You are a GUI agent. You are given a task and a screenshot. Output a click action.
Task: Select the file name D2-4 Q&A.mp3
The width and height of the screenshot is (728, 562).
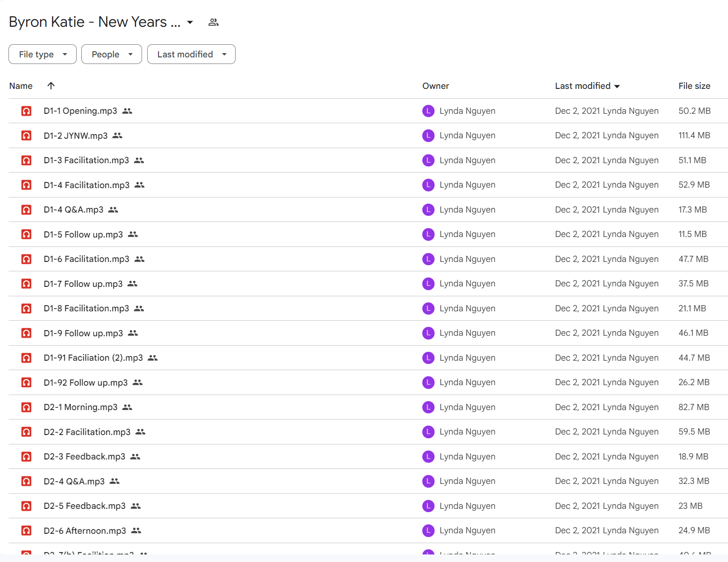[x=74, y=481]
